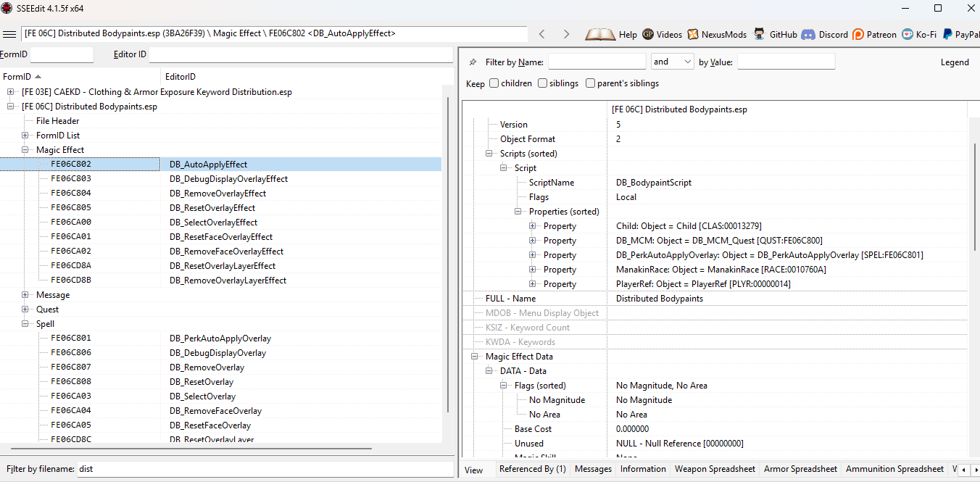Expand the Message tree node
Screen dimensions: 980x482
[x=25, y=295]
